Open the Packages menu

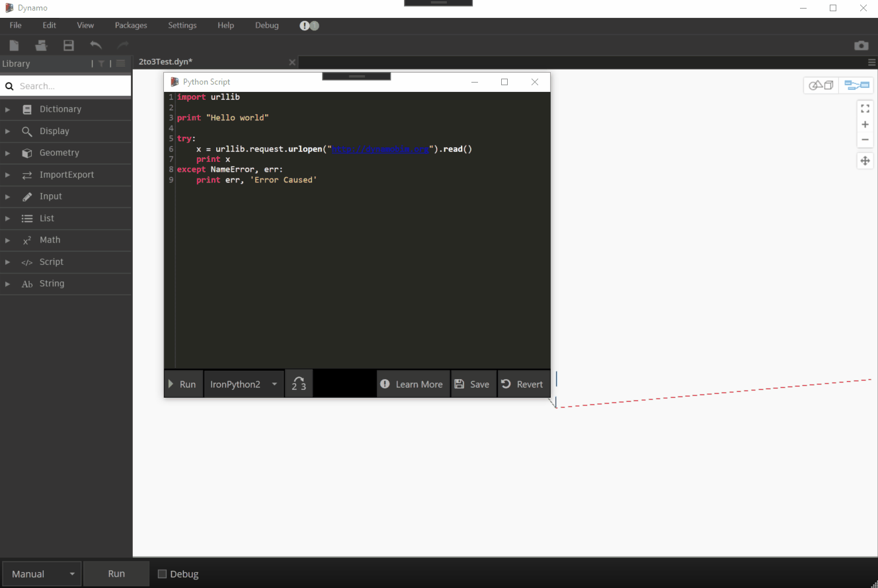click(x=131, y=25)
